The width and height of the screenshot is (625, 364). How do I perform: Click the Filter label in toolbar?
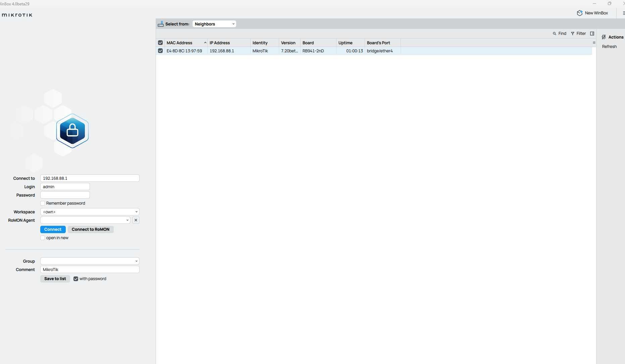pos(581,34)
